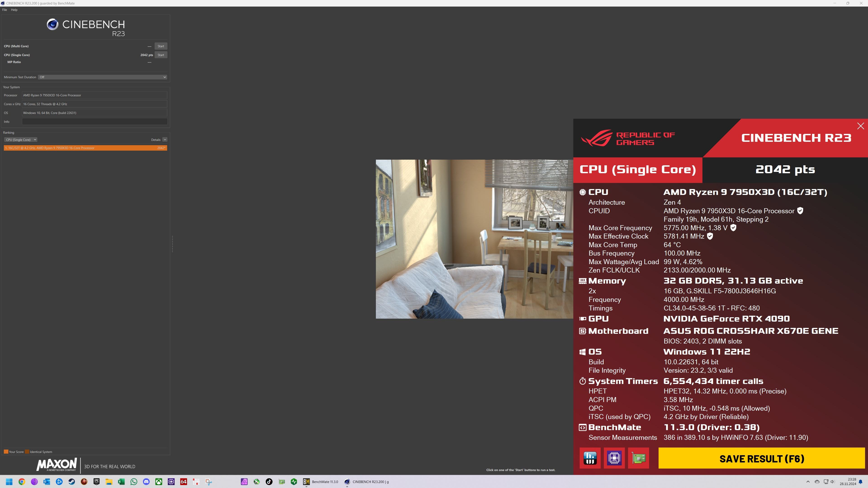Click the rendered room image
868x488 pixels.
click(474, 239)
